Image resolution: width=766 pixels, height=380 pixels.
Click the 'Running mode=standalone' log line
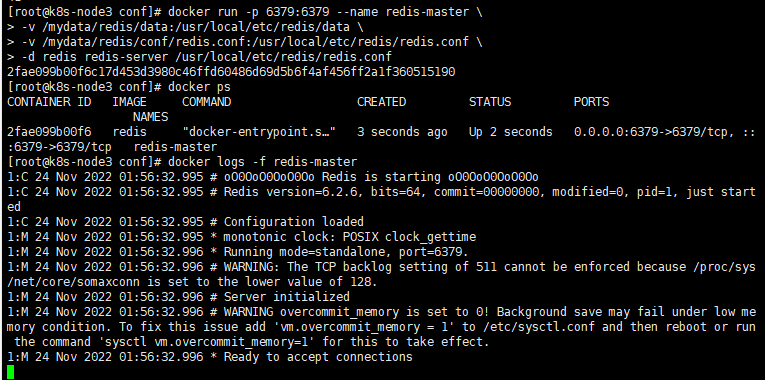click(238, 252)
